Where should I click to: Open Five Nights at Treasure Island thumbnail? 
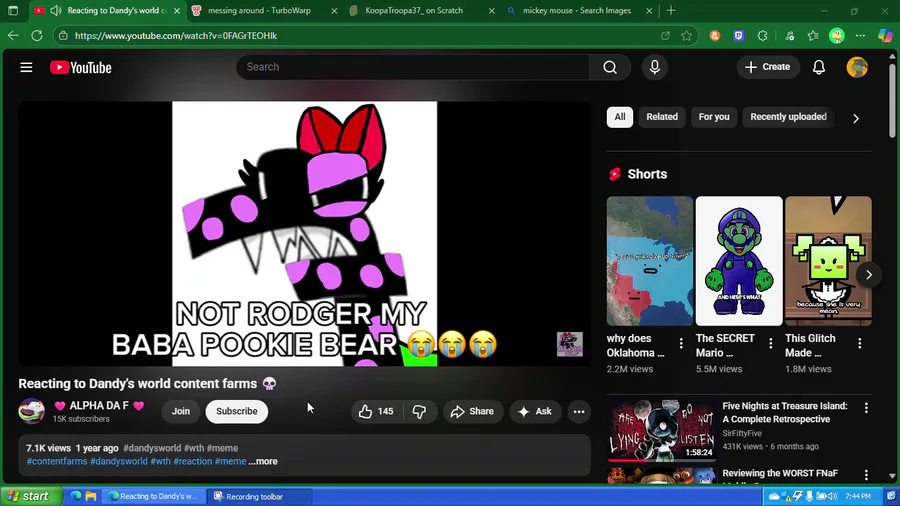point(662,431)
